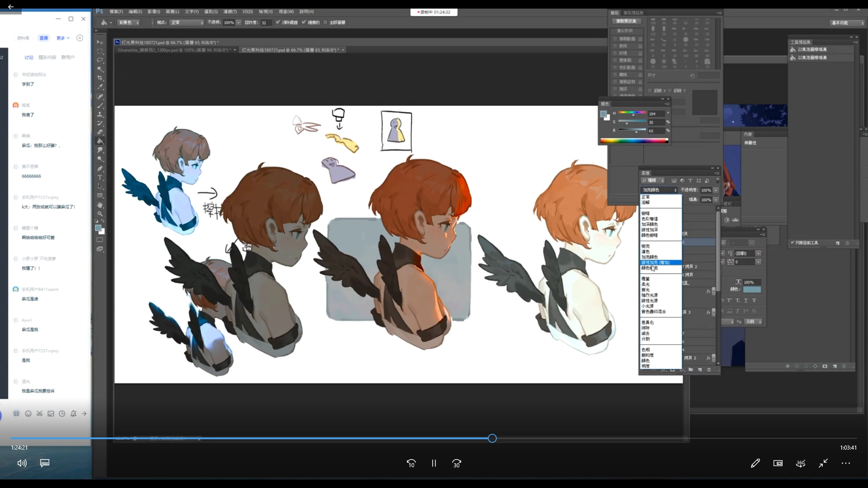Screen dimensions: 868x488
Task: Click the video volume speaker icon
Action: point(22,463)
